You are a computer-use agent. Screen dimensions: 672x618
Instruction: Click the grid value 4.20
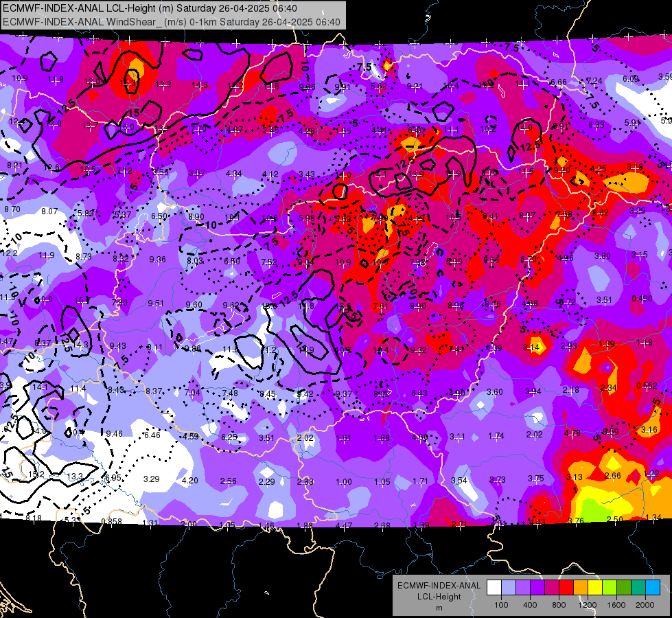[x=190, y=481]
